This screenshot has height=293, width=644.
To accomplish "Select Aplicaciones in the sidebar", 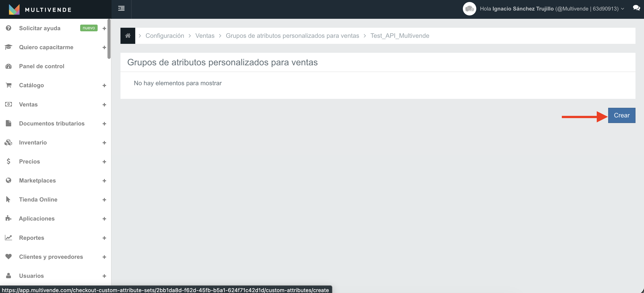I will click(37, 218).
